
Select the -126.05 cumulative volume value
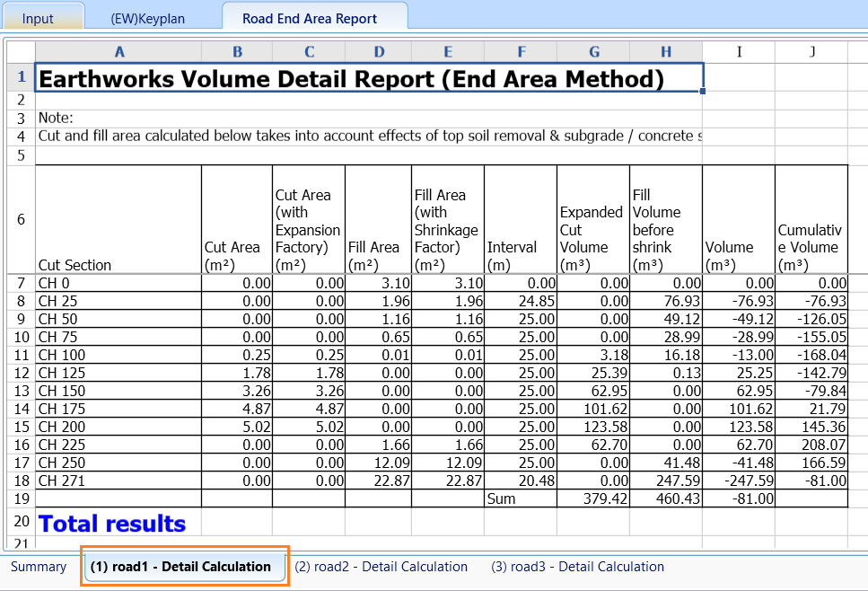(x=811, y=319)
